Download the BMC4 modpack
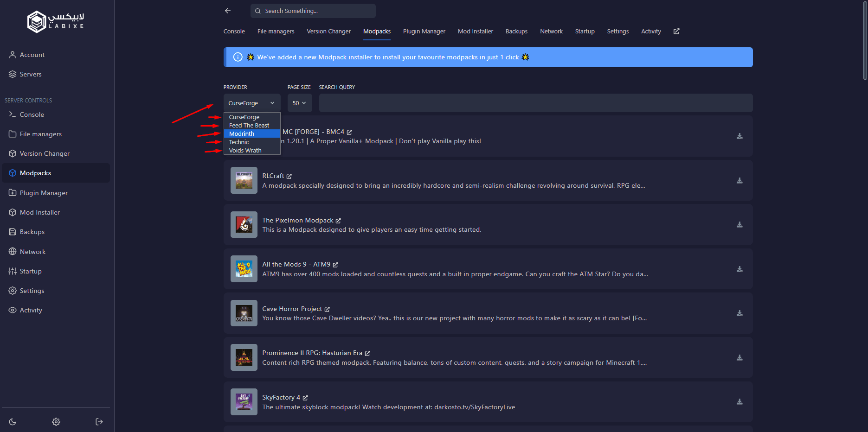868x432 pixels. 739,136
